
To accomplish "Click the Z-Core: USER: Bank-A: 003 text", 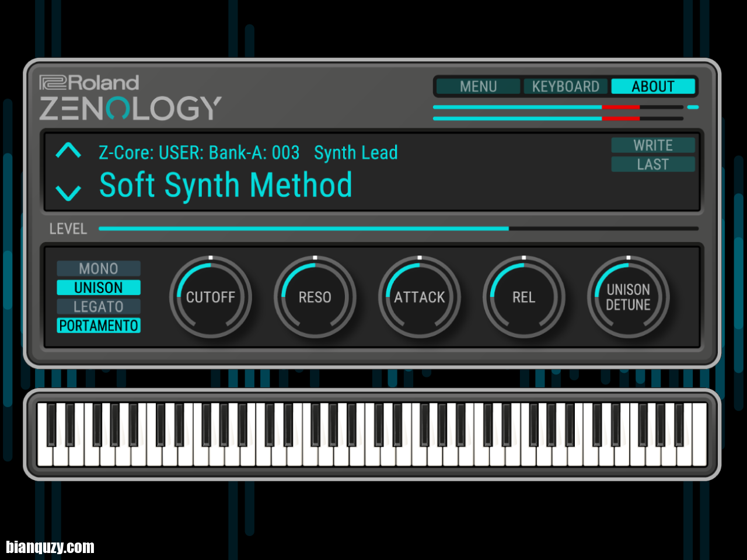I will pyautogui.click(x=199, y=153).
